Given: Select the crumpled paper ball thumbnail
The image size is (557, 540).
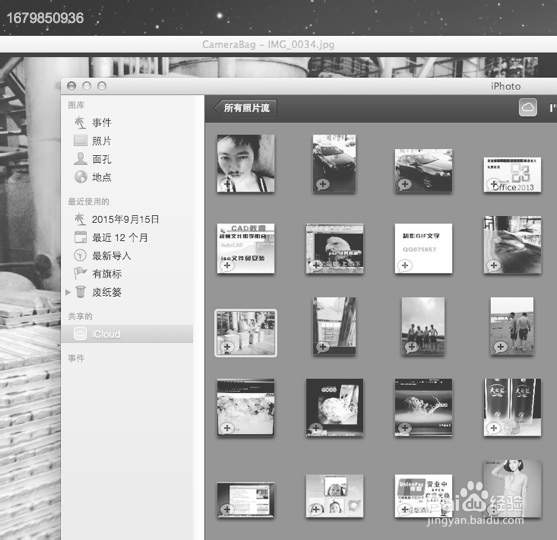Looking at the screenshot, I should point(335,407).
